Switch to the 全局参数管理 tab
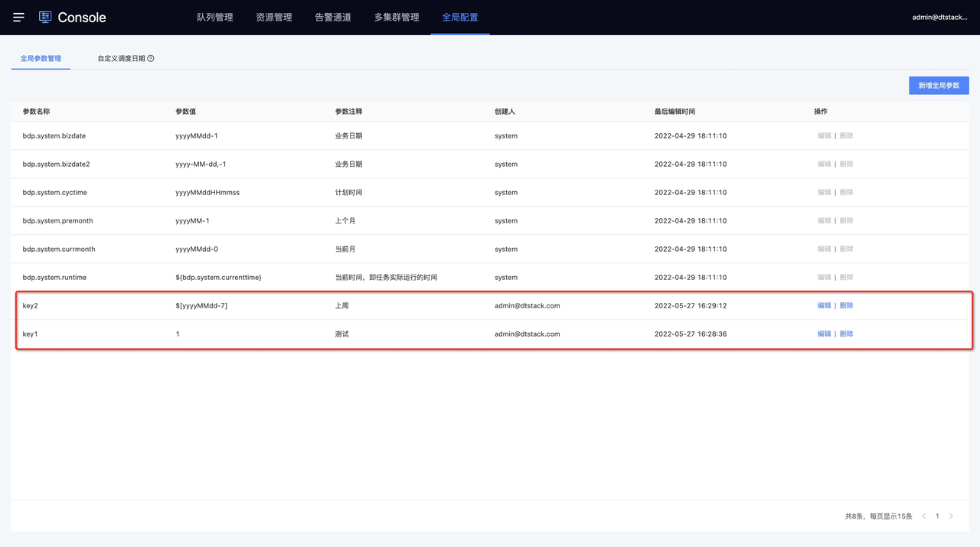 41,58
